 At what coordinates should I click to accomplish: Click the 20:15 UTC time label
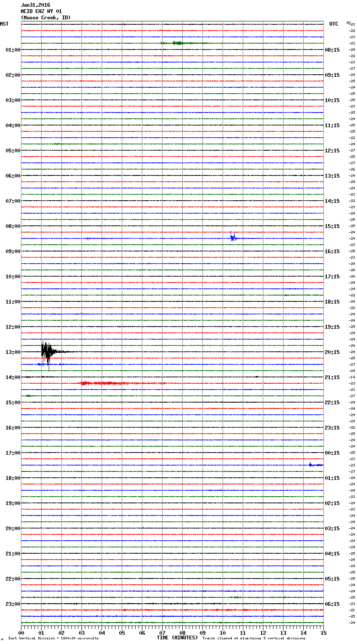coord(332,352)
